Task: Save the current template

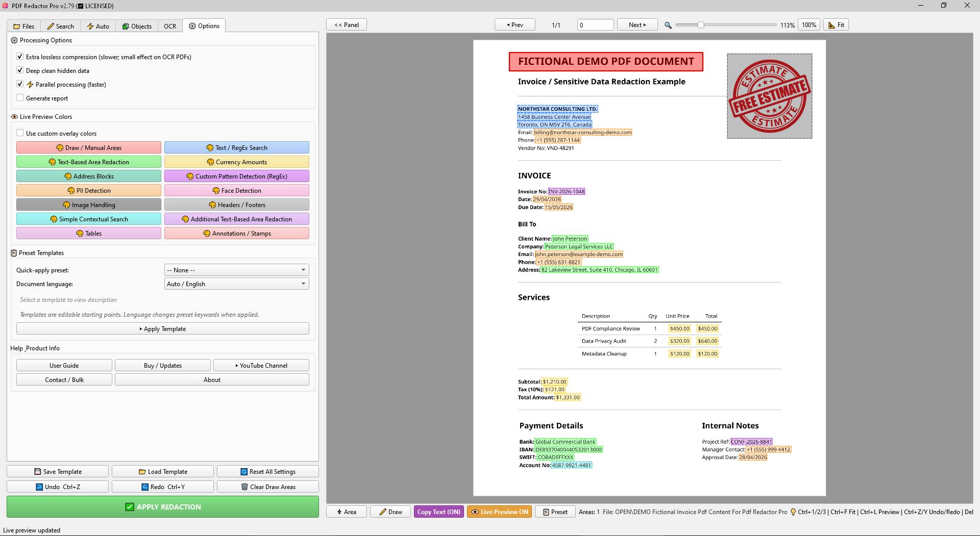Action: tap(58, 472)
